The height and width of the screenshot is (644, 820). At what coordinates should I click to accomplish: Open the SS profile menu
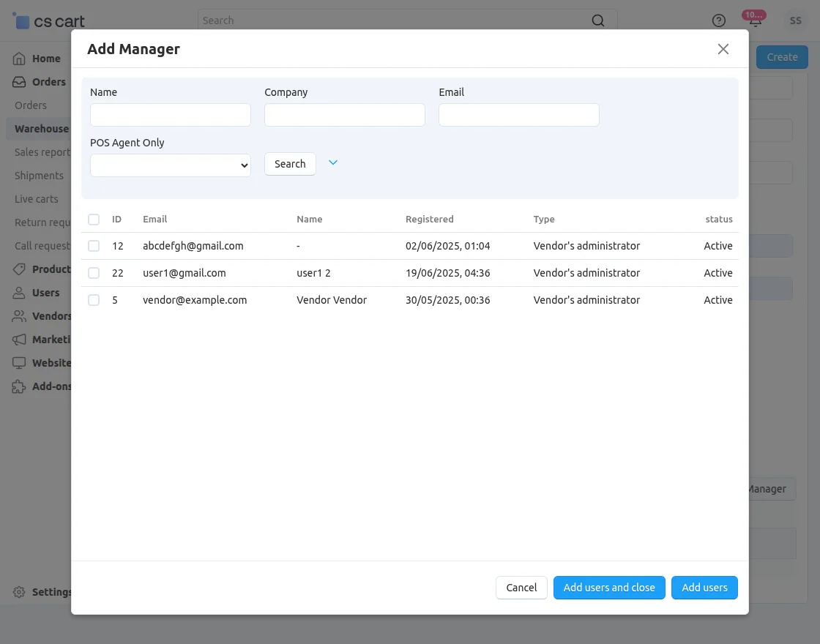(x=796, y=20)
